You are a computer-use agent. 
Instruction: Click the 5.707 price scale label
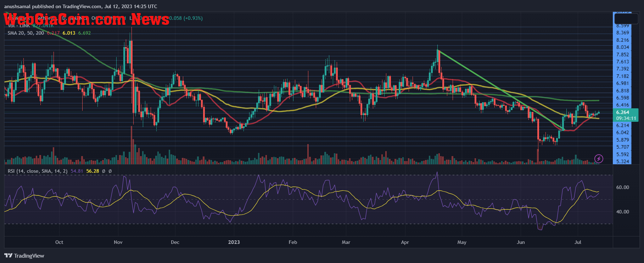[623, 147]
